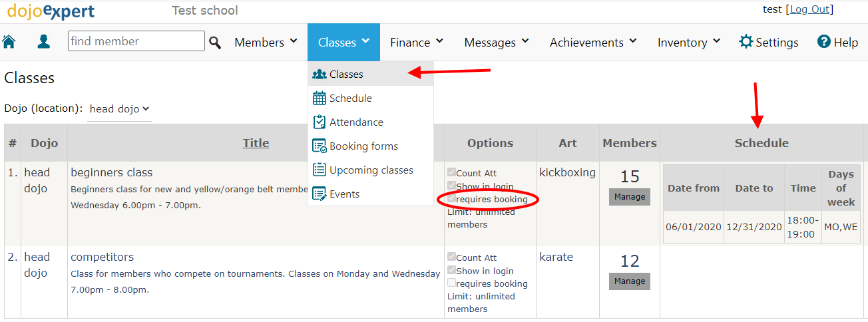This screenshot has width=868, height=322.
Task: Click Manage button for beginners class
Action: 630,197
